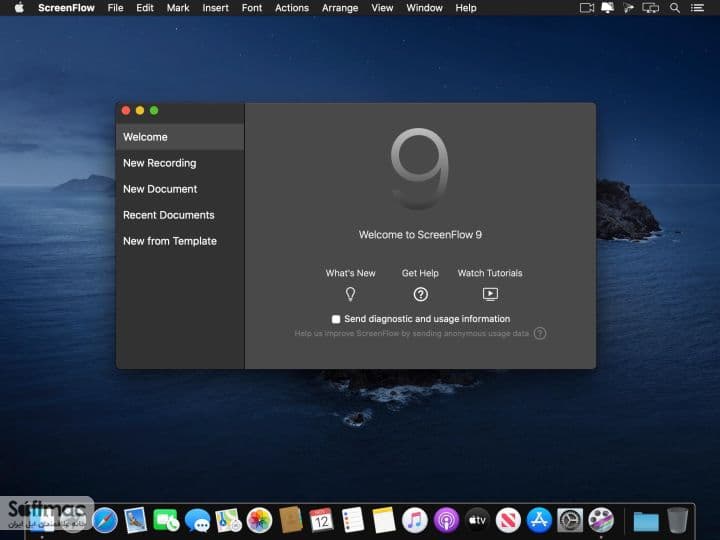The image size is (720, 540).
Task: Open FaceTime from the dock
Action: coord(166,521)
